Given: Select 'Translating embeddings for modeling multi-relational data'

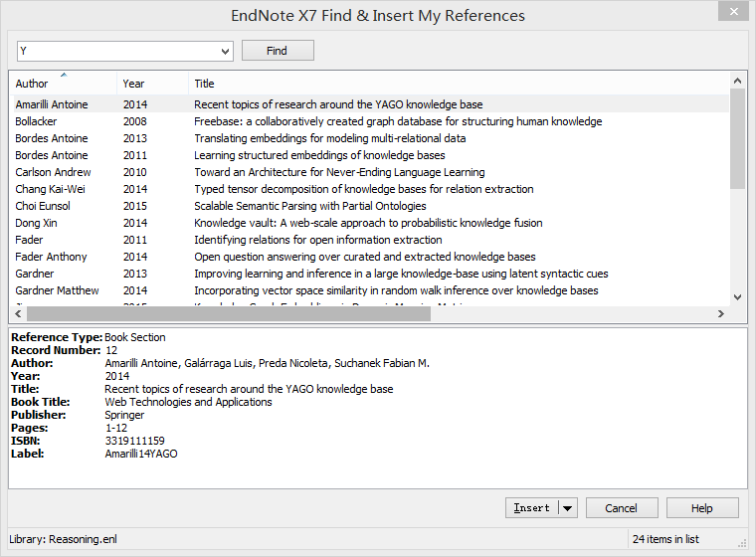Looking at the screenshot, I should [x=369, y=138].
